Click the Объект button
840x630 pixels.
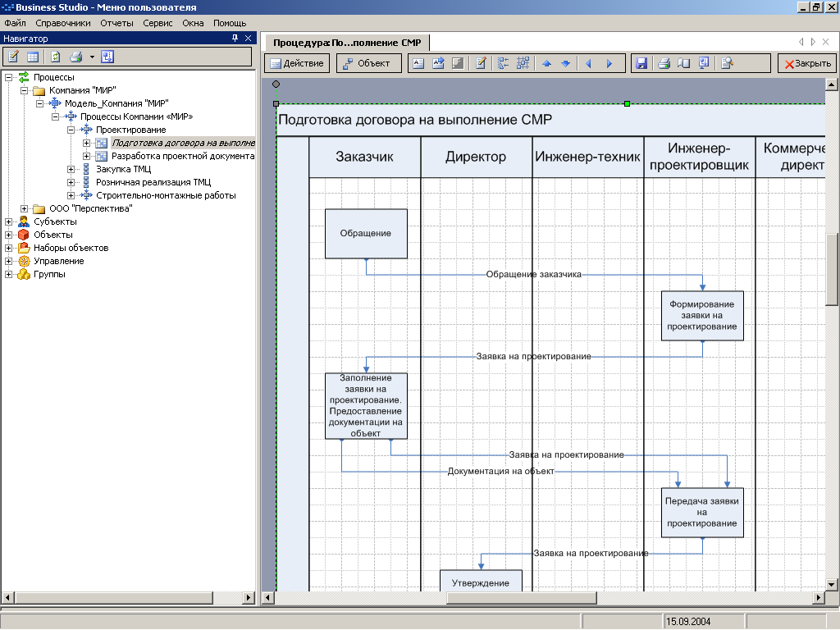368,63
